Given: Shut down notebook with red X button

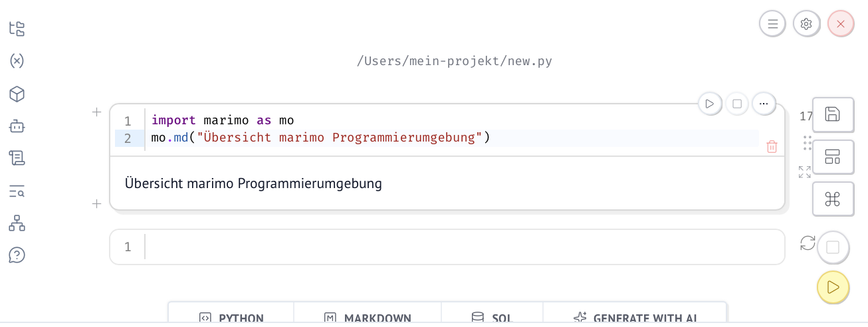Looking at the screenshot, I should click(841, 24).
